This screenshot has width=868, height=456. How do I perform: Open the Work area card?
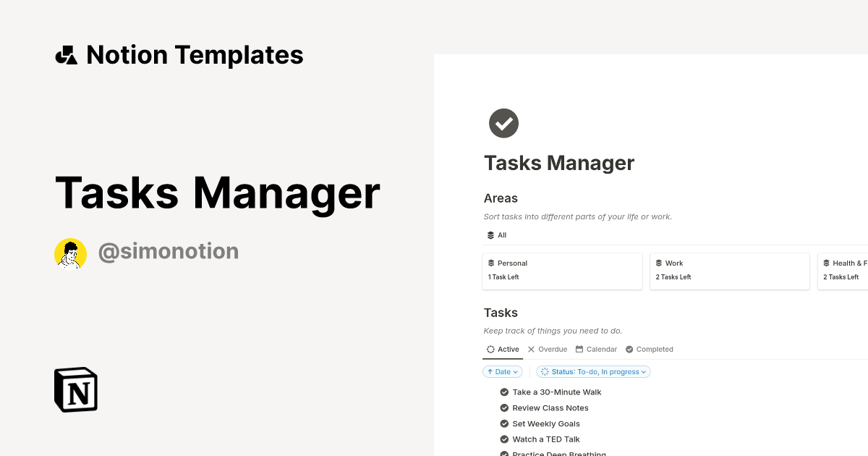(x=729, y=271)
